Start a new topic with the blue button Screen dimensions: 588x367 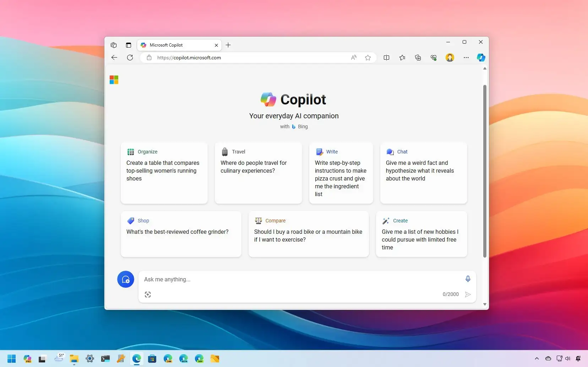[x=126, y=279]
